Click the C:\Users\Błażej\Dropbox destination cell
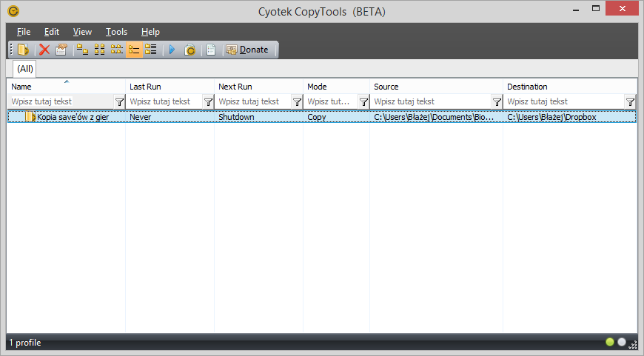 point(551,117)
